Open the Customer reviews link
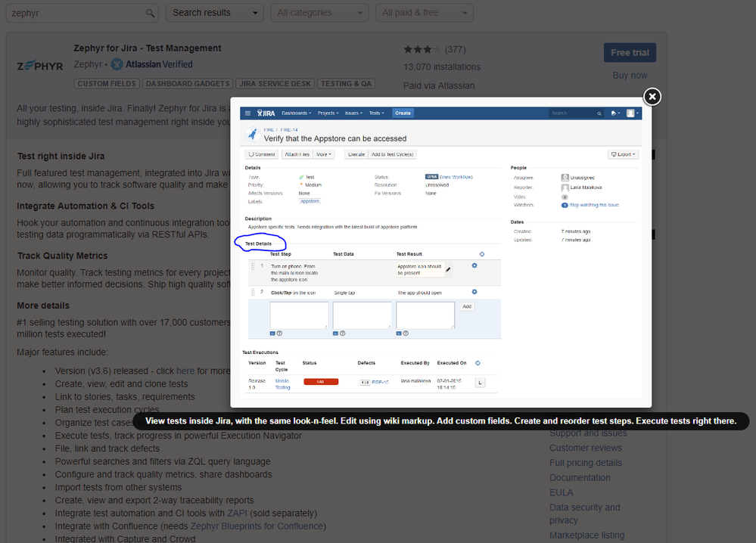The height and width of the screenshot is (543, 756). click(585, 448)
